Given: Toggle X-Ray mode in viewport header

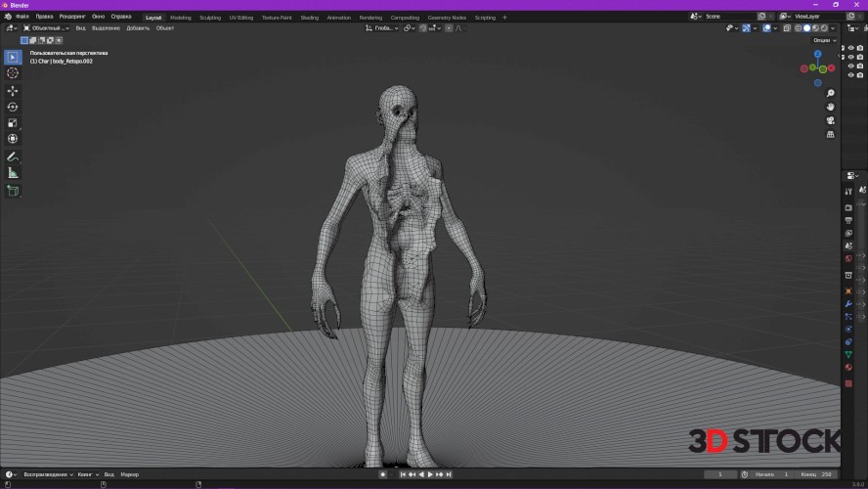Looking at the screenshot, I should point(787,28).
